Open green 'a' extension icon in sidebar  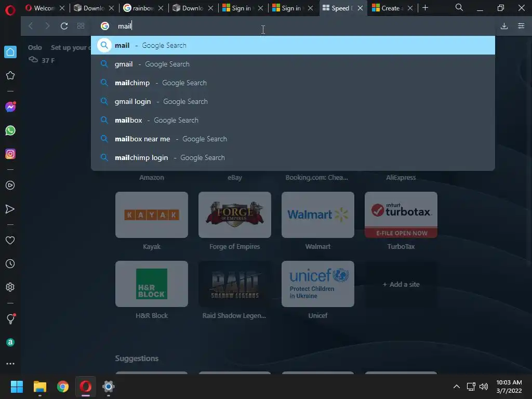coord(10,342)
